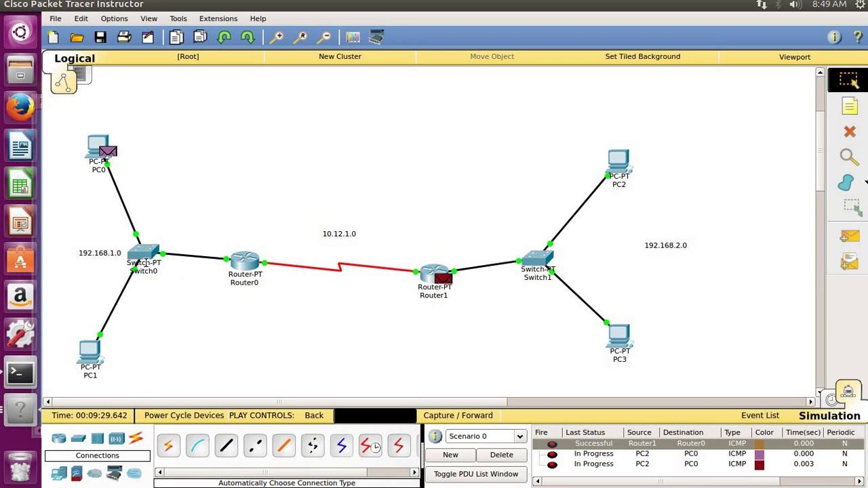Open the Tools menu

point(178,18)
